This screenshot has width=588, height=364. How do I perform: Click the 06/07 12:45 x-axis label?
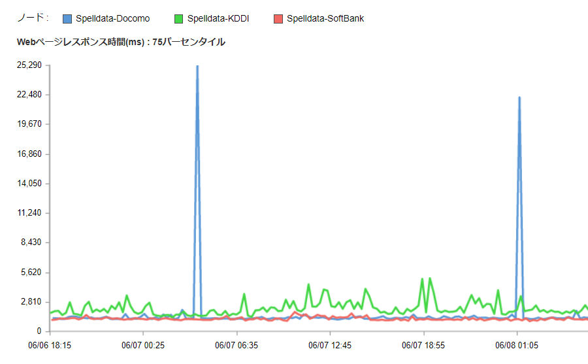[x=331, y=344]
